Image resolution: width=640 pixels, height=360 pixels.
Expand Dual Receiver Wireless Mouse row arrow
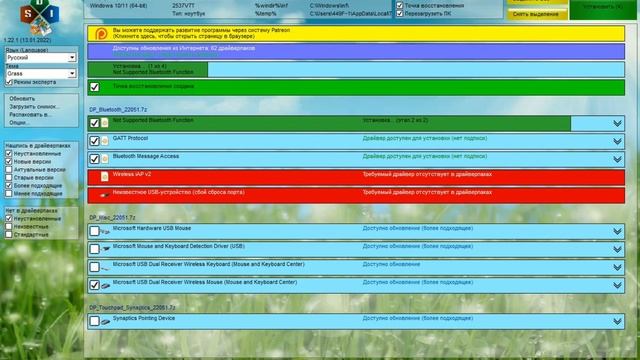point(617,285)
